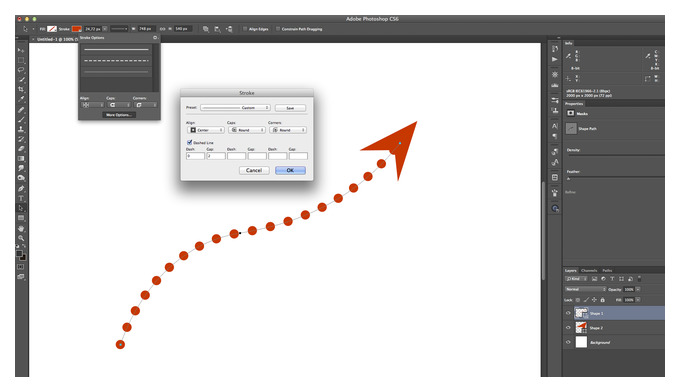Image resolution: width=680 pixels, height=392 pixels.
Task: Open stroke type dropdown in options bar
Action: (x=119, y=29)
